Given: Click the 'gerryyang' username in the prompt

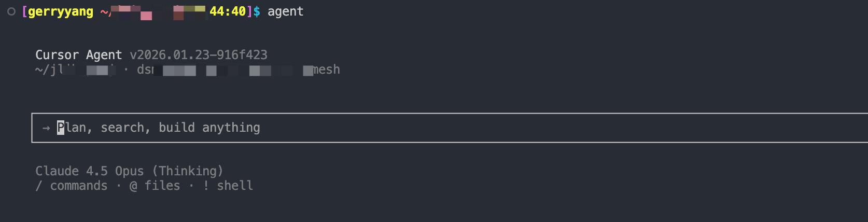Looking at the screenshot, I should click(x=61, y=11).
